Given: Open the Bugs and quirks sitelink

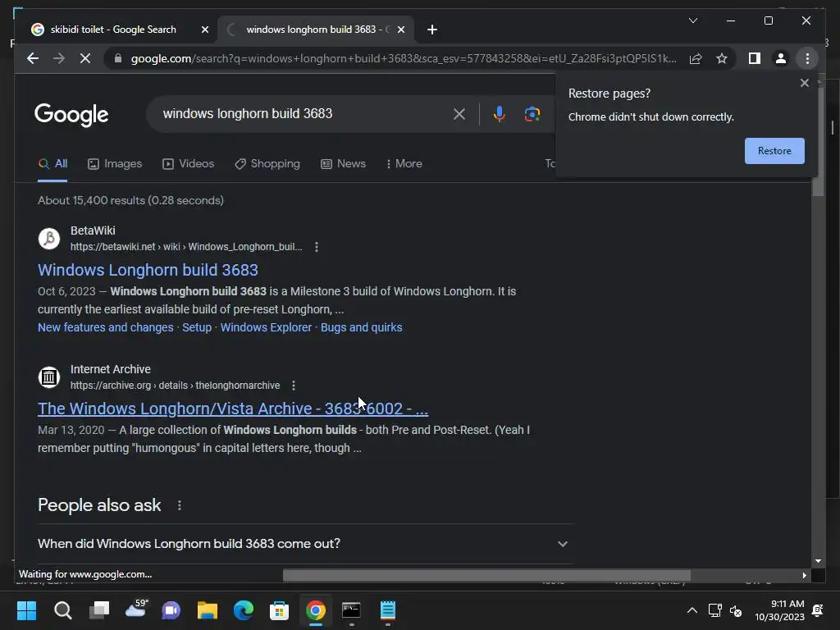Looking at the screenshot, I should 361,327.
